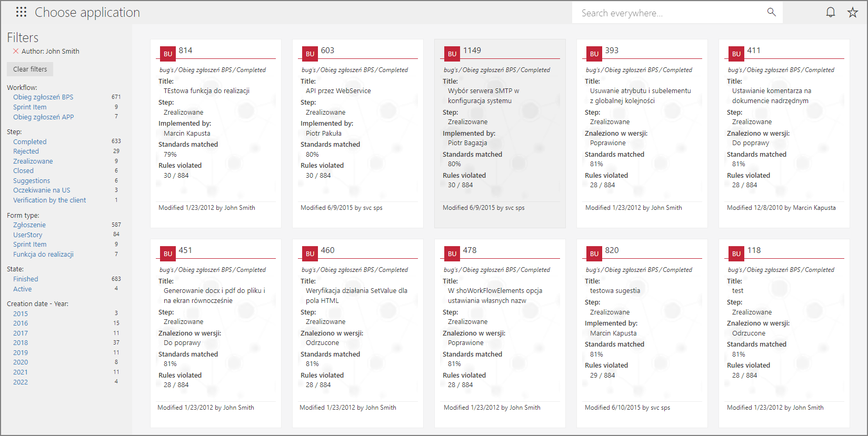The image size is (868, 436).
Task: Filter creation year 2022
Action: tap(21, 382)
